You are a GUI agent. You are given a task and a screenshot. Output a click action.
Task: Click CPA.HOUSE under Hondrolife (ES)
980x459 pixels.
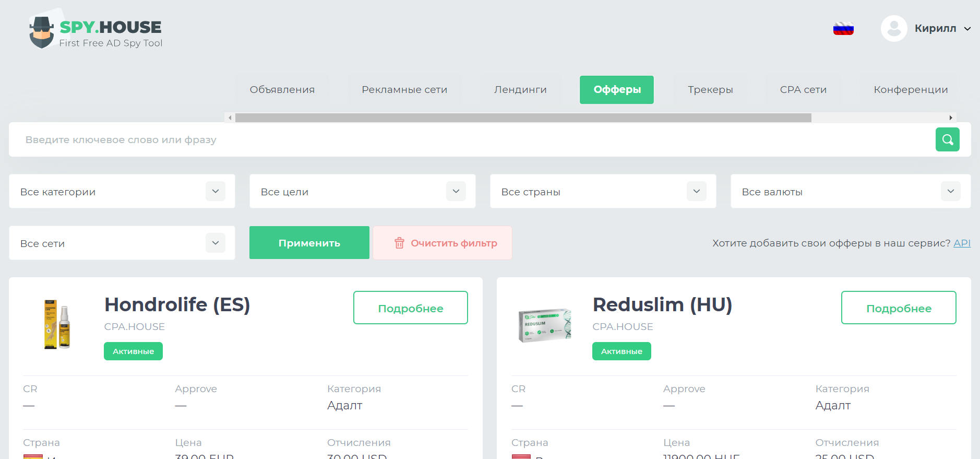135,327
